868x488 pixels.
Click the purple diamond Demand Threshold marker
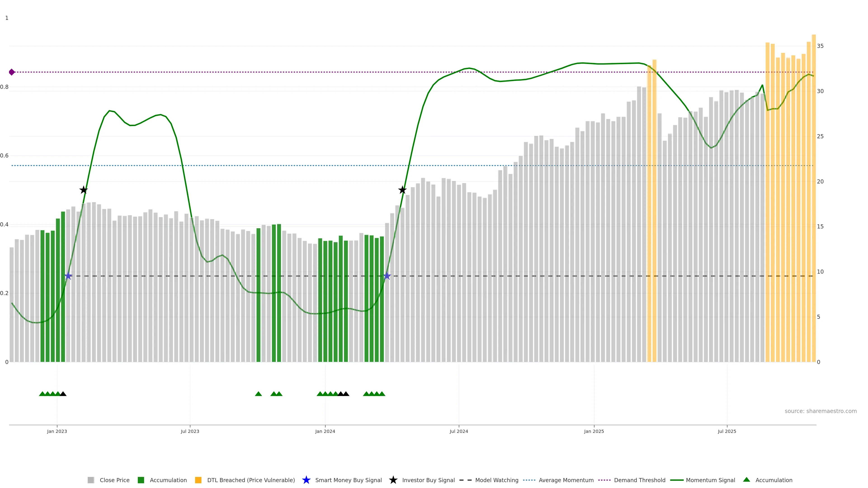coord(12,72)
